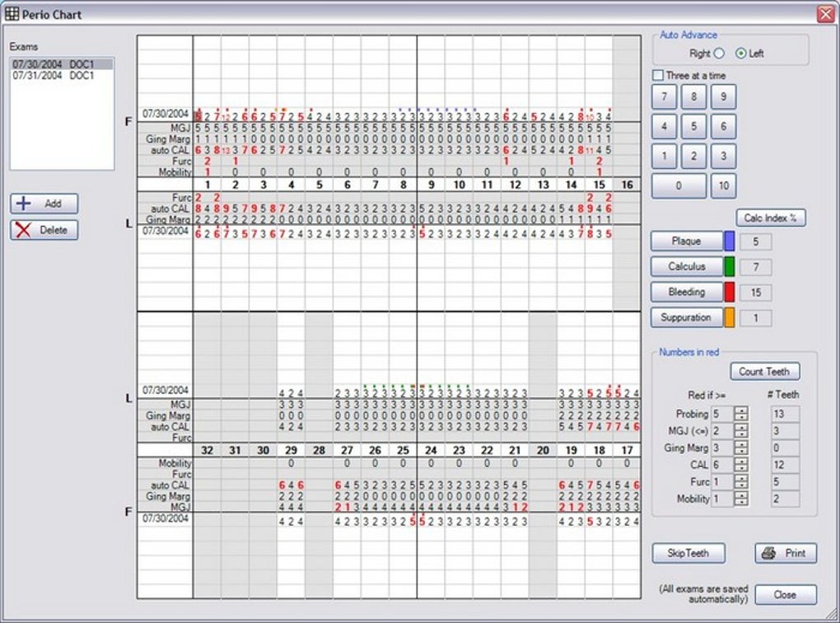Image resolution: width=840 pixels, height=623 pixels.
Task: Click the blue plus icon for Add
Action: [x=24, y=204]
